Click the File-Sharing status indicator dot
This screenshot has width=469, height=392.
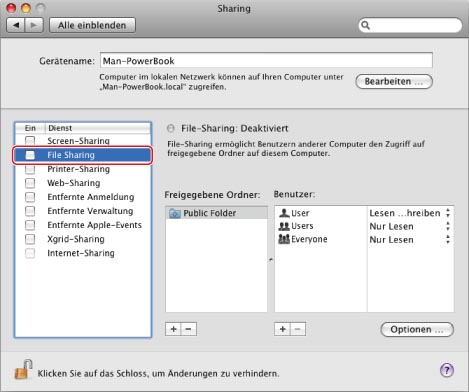coord(171,128)
